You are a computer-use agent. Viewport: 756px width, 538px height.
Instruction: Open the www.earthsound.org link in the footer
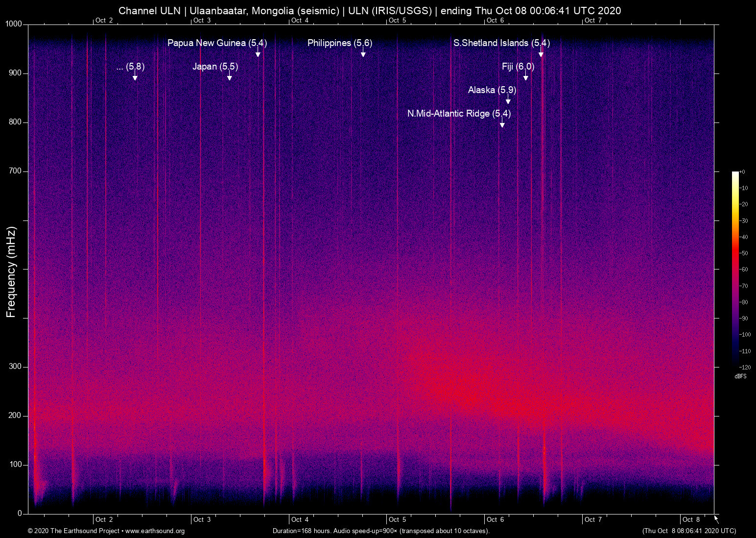(155, 531)
